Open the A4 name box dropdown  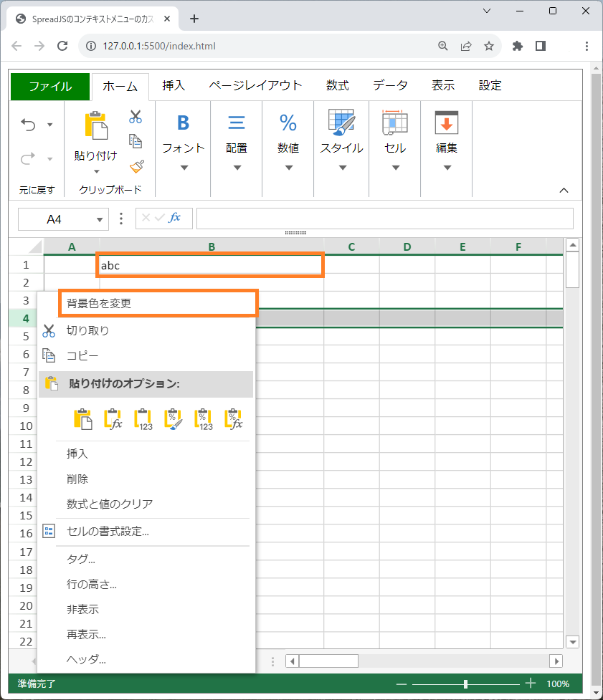(x=100, y=220)
